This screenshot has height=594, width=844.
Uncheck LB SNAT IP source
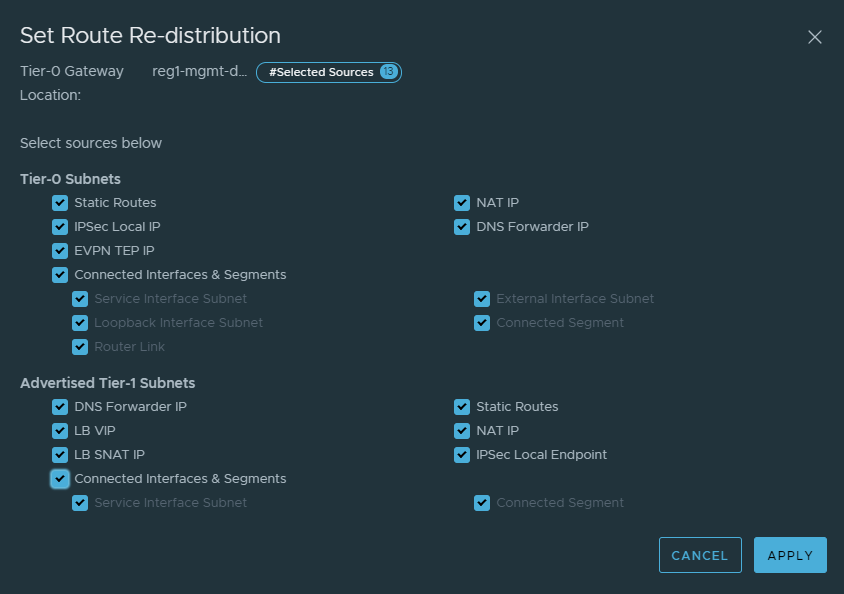tap(60, 455)
